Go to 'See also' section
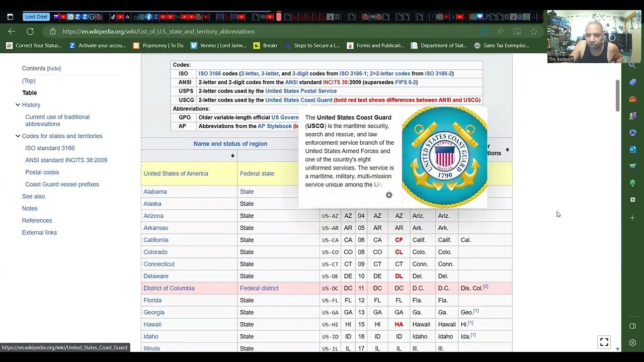 (33, 196)
